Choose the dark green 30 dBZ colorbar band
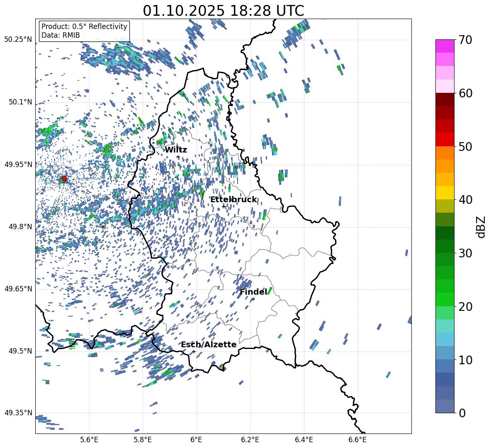The height and width of the screenshot is (448, 491). (x=445, y=246)
